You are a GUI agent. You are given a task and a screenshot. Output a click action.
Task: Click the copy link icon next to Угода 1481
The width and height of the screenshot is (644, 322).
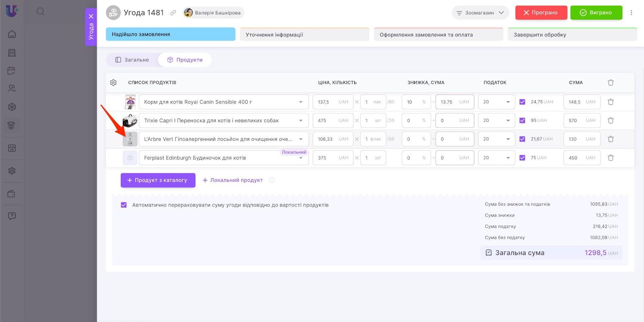pos(173,13)
